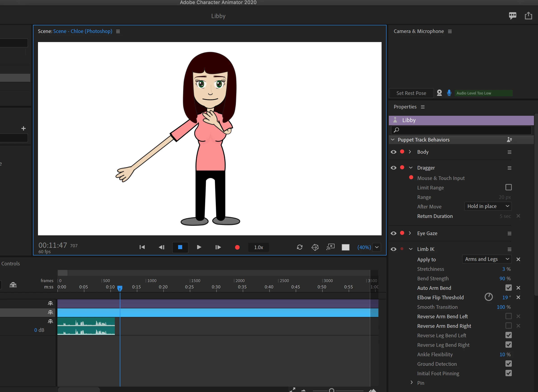Click the red record button
The image size is (538, 392).
click(x=237, y=247)
